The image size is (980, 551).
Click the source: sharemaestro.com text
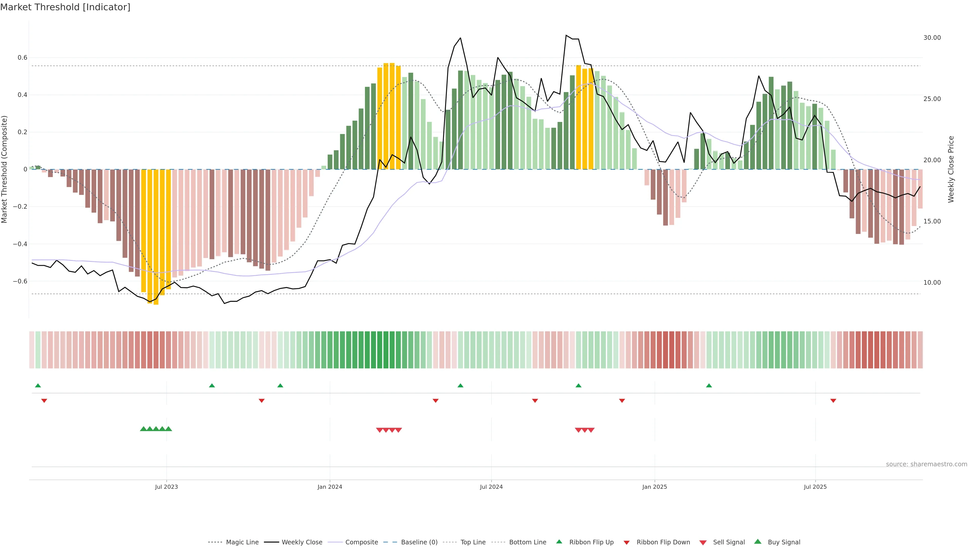point(926,464)
